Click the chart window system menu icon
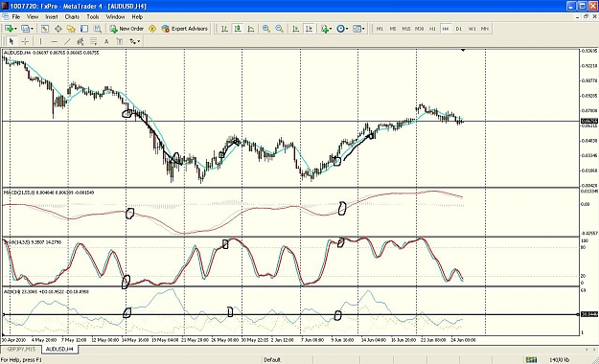Viewport: 599px width, 364px height. 5,17
